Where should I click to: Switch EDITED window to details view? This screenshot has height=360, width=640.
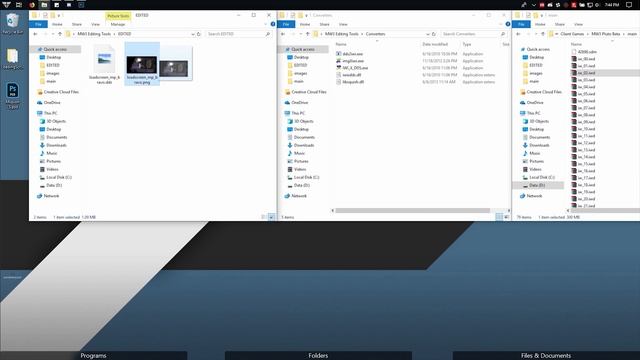click(x=263, y=217)
